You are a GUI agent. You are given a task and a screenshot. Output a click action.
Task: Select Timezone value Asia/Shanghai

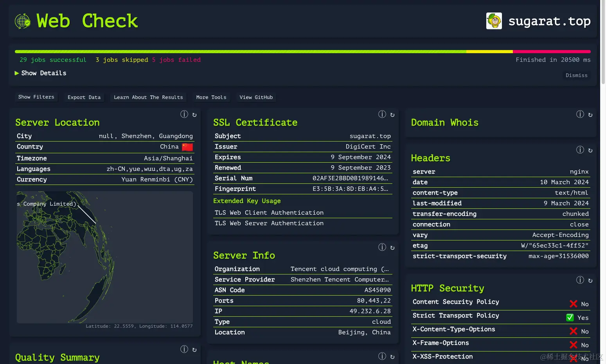point(168,158)
